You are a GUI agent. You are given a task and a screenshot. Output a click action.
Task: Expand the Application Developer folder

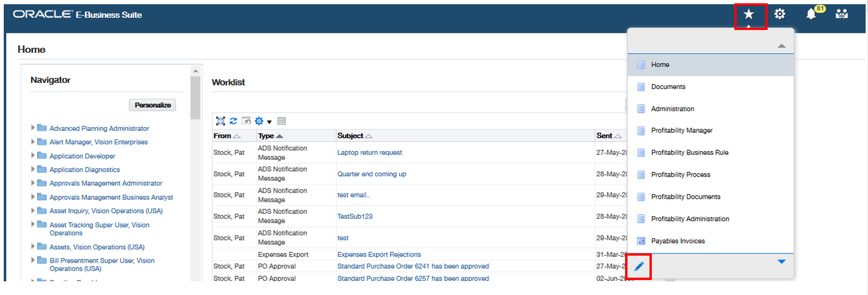(33, 155)
